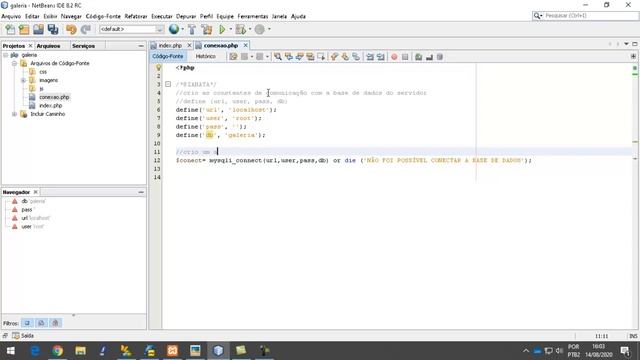Select index.php in the project tree
Viewport: 640px width, 360px height.
pos(51,106)
